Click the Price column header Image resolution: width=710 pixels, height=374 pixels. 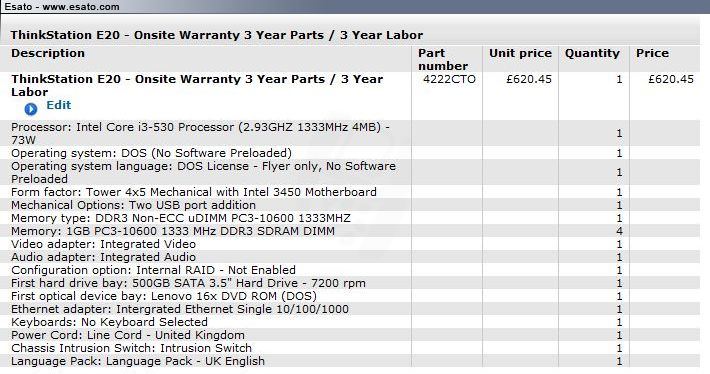click(652, 53)
